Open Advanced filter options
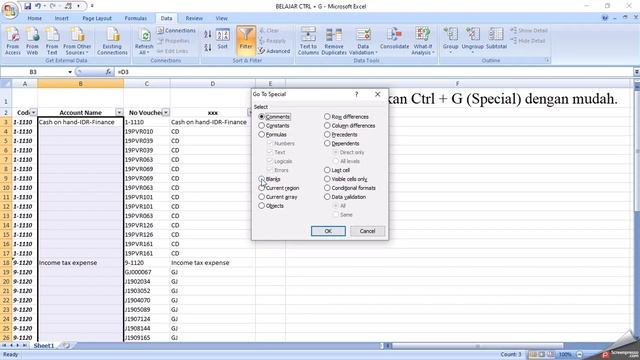The height and width of the screenshot is (360, 640). [x=274, y=51]
